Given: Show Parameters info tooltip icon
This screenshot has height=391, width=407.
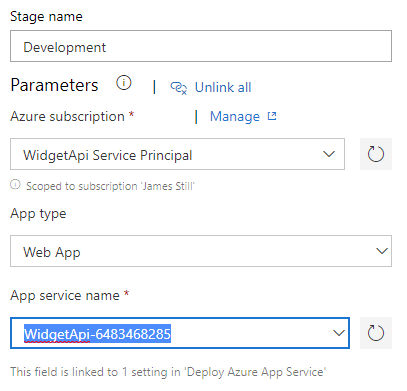Looking at the screenshot, I should tap(124, 83).
